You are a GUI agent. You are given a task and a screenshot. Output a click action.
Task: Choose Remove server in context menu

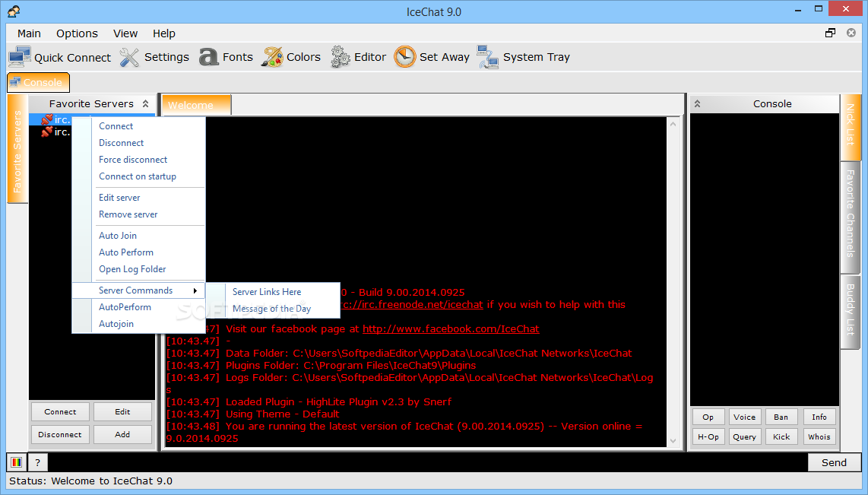tap(138, 214)
